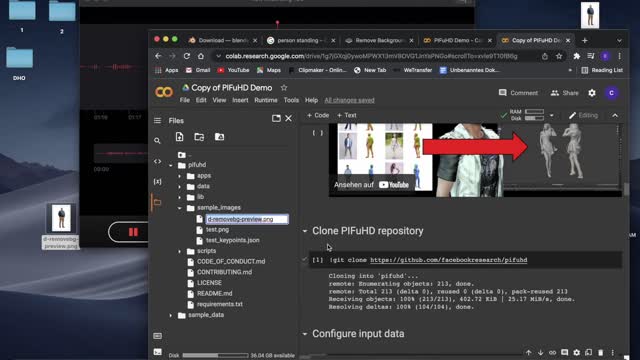640x360 pixels.
Task: Expand the apps folder
Action: pyautogui.click(x=180, y=176)
